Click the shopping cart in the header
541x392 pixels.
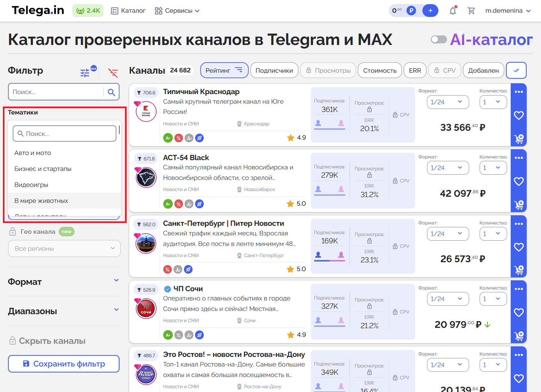[472, 11]
